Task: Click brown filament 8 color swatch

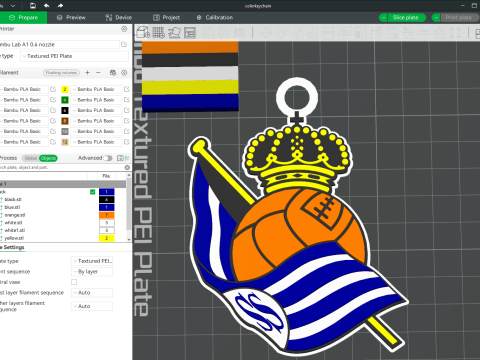Action: click(x=65, y=121)
